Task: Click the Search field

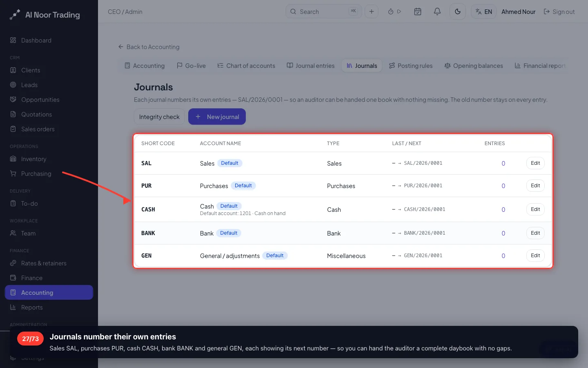Action: coord(324,11)
